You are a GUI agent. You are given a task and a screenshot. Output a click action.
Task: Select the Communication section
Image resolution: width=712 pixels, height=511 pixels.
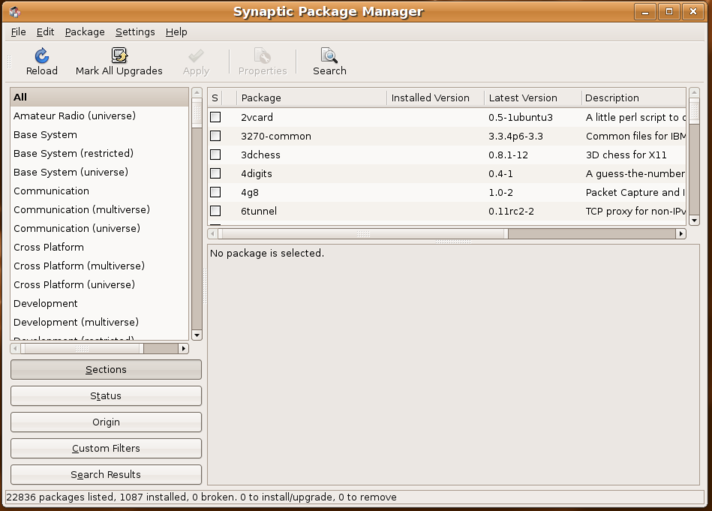(x=99, y=191)
